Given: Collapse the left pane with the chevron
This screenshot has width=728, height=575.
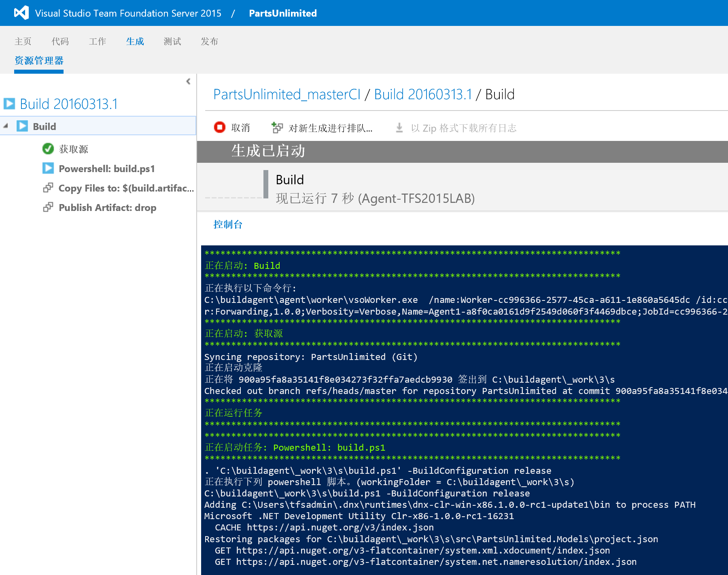Looking at the screenshot, I should click(188, 81).
